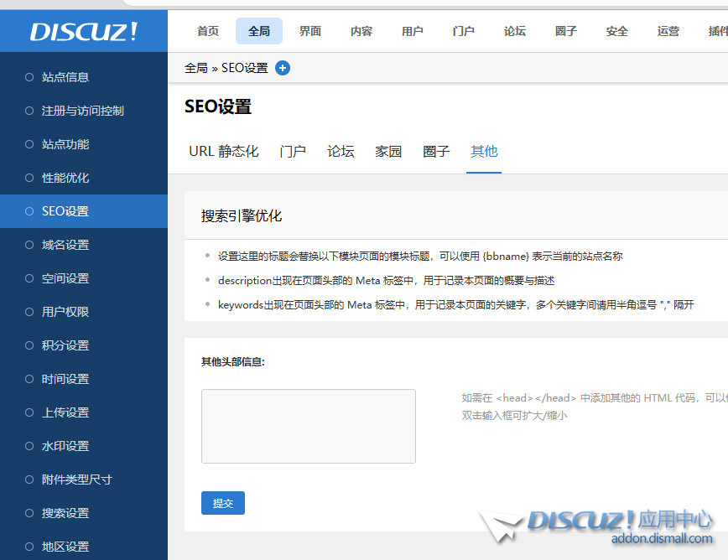Open the 内容 top menu

pos(361,31)
